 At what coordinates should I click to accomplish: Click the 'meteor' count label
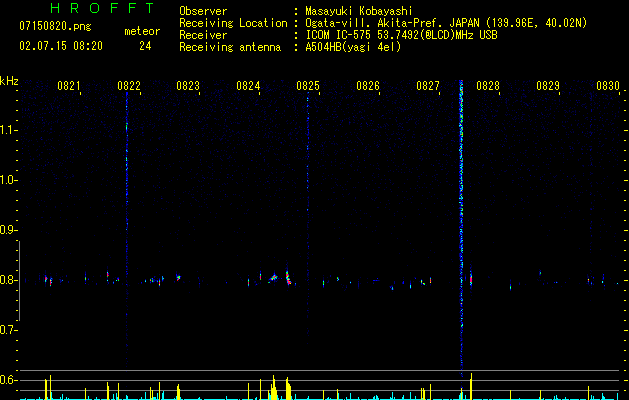click(142, 31)
